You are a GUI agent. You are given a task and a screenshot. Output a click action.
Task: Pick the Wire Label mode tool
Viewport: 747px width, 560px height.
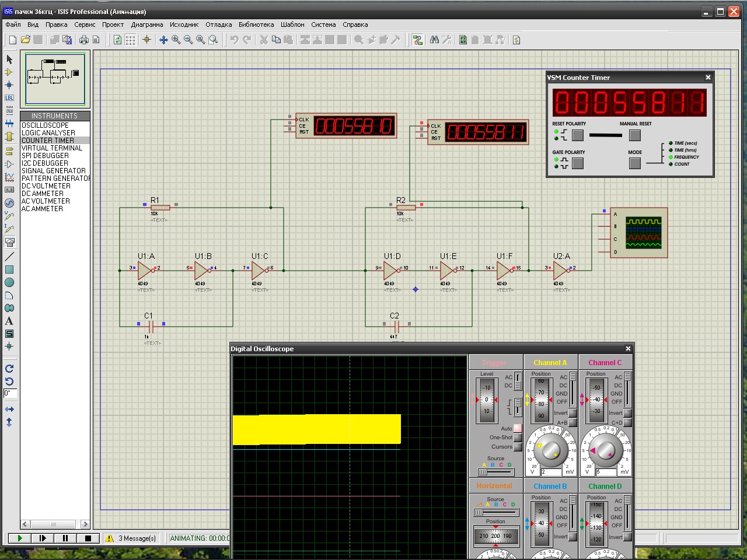[9, 98]
